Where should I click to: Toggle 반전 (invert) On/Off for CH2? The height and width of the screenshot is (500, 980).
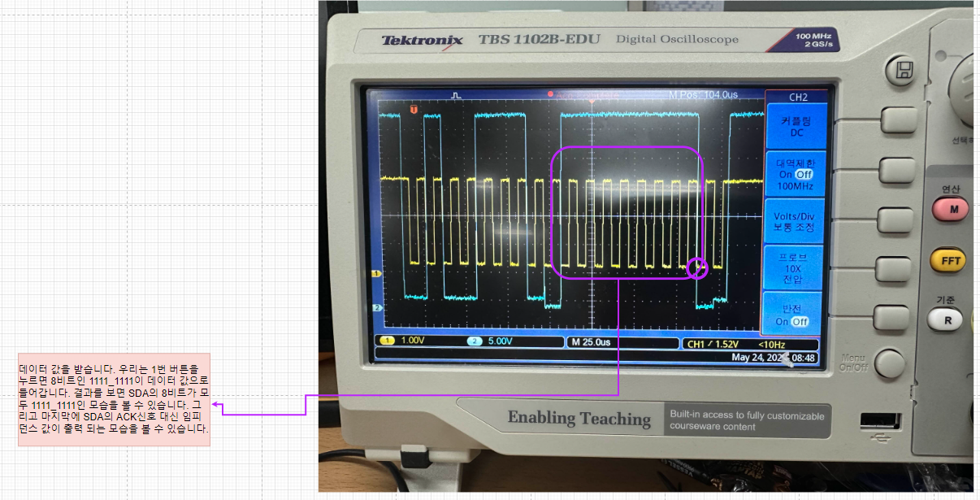pos(795,311)
